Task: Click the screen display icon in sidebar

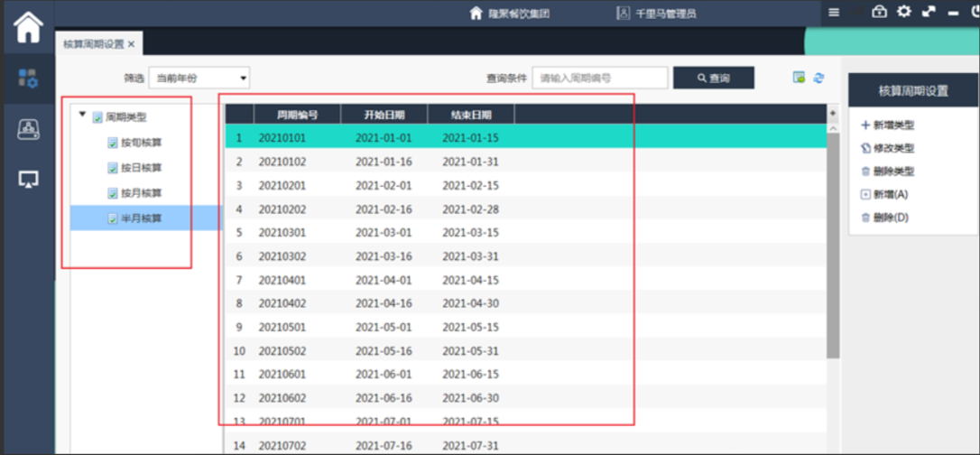Action: click(x=28, y=180)
